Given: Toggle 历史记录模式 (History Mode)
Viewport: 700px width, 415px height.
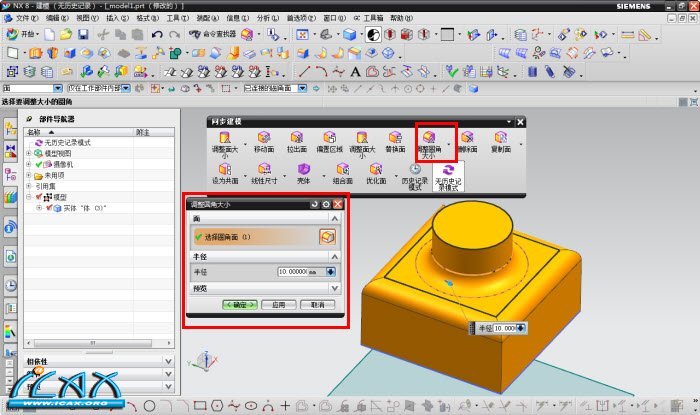Looking at the screenshot, I should 414,171.
